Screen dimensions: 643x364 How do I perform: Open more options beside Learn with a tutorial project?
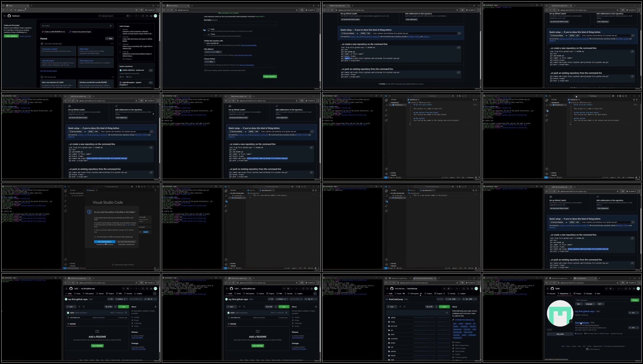tap(112, 44)
